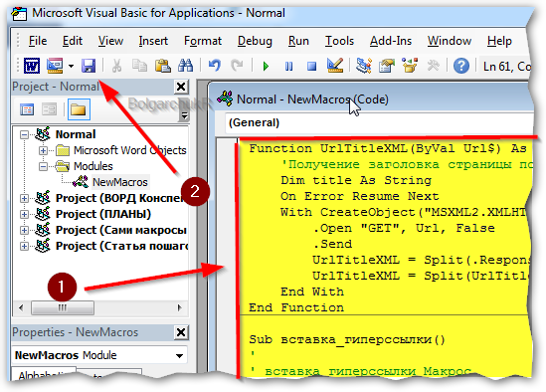
Task: Toggle Folders view in Project panel
Action: coord(79,109)
